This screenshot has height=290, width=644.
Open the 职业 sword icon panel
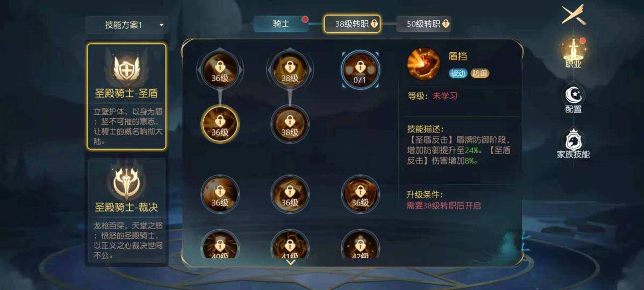click(x=574, y=53)
